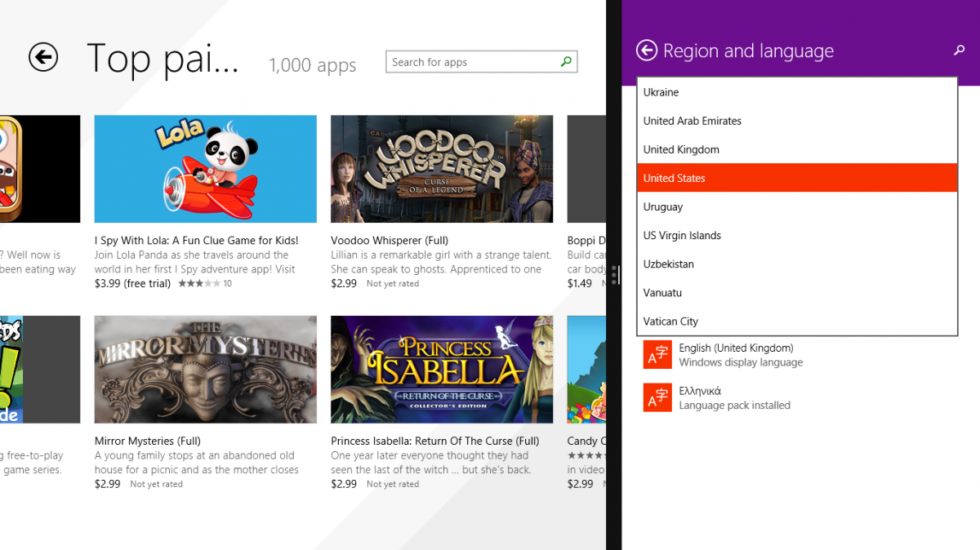Click the Ελληνικά language pack icon
Image resolution: width=980 pixels, height=550 pixels.
click(657, 397)
